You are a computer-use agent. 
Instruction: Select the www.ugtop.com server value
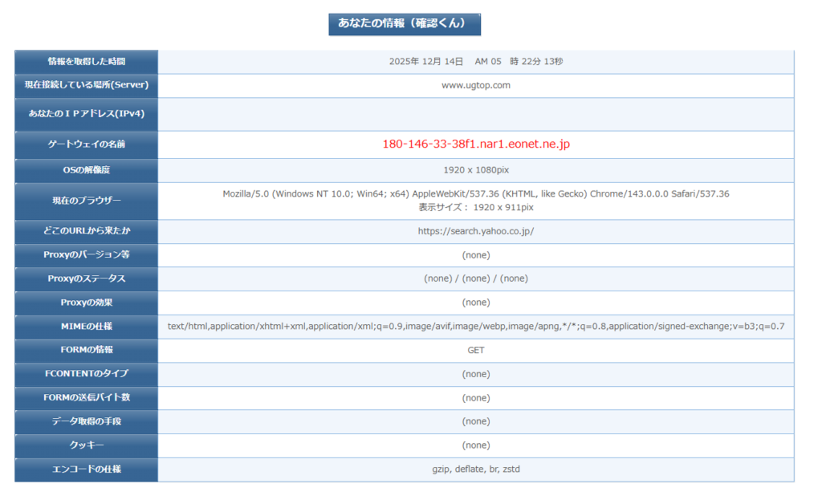tap(476, 85)
